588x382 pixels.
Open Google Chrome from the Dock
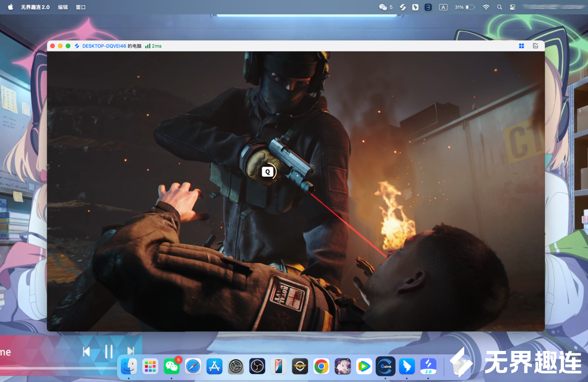(x=321, y=366)
